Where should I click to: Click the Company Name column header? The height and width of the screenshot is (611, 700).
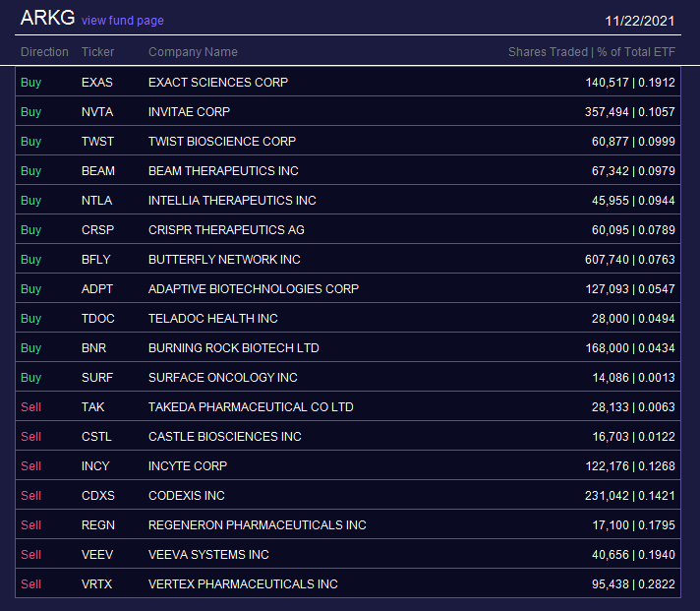click(193, 52)
